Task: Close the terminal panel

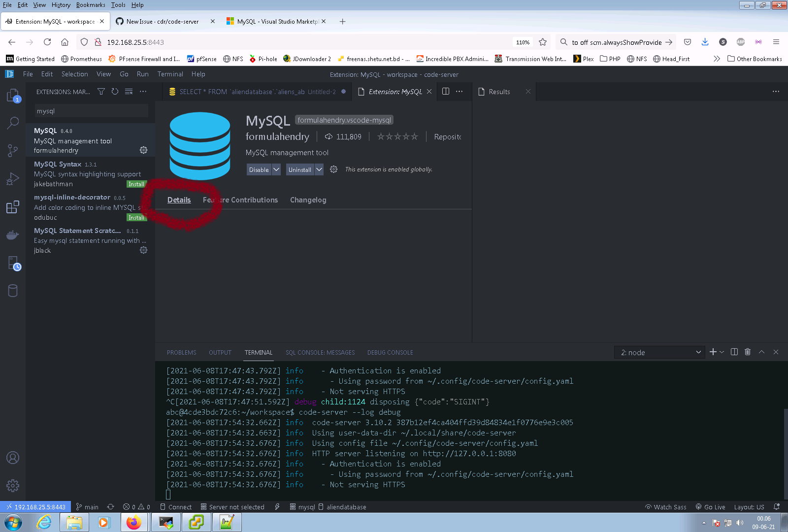Action: click(x=776, y=352)
